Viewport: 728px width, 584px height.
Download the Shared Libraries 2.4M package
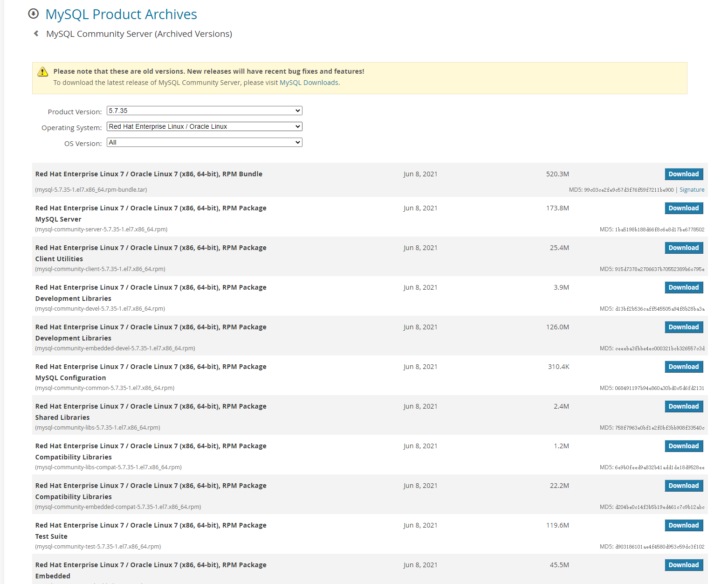click(684, 406)
